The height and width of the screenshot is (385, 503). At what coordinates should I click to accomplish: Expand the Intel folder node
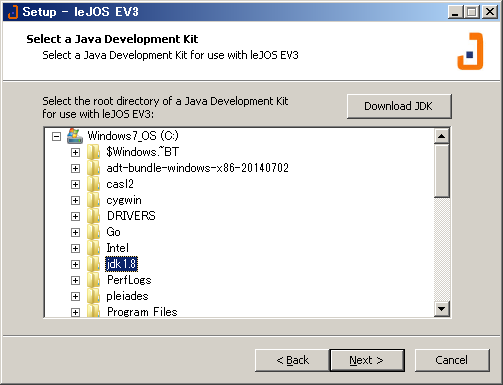click(75, 248)
